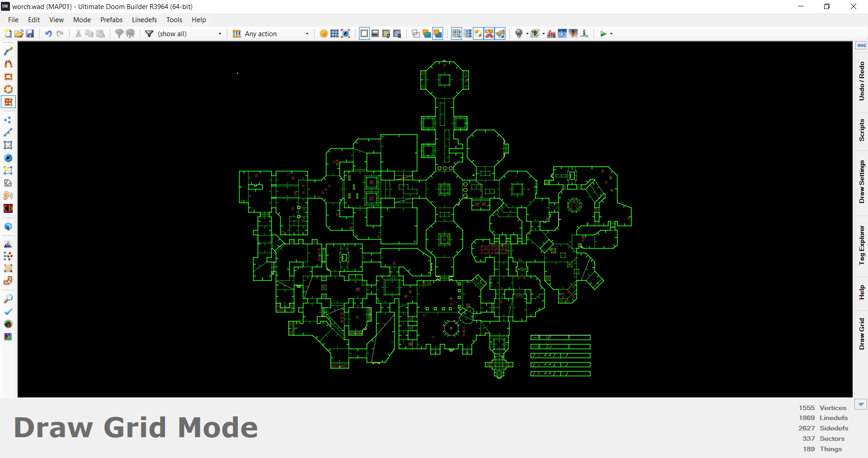This screenshot has width=868, height=458.
Task: Open Visual mode blue cube icon
Action: [8, 227]
